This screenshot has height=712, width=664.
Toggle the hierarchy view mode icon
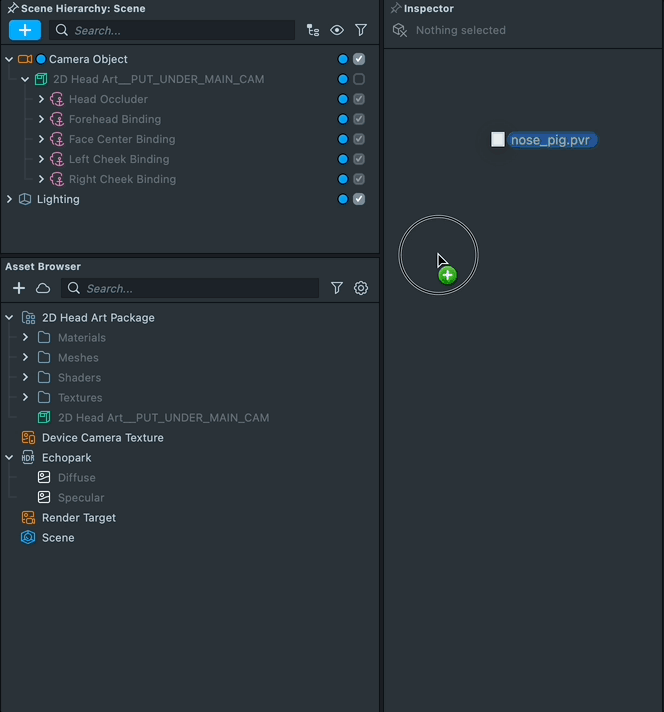313,30
